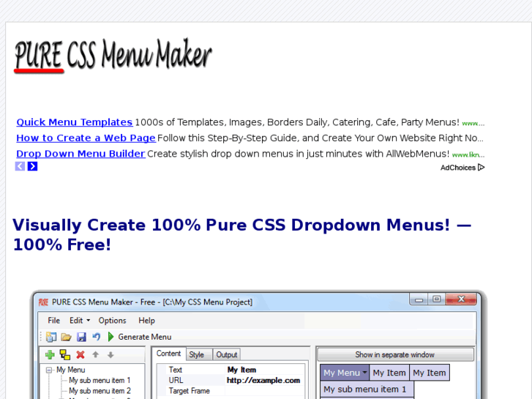Collapse the My Menu tree node
Image resolution: width=532 pixels, height=399 pixels.
49,370
